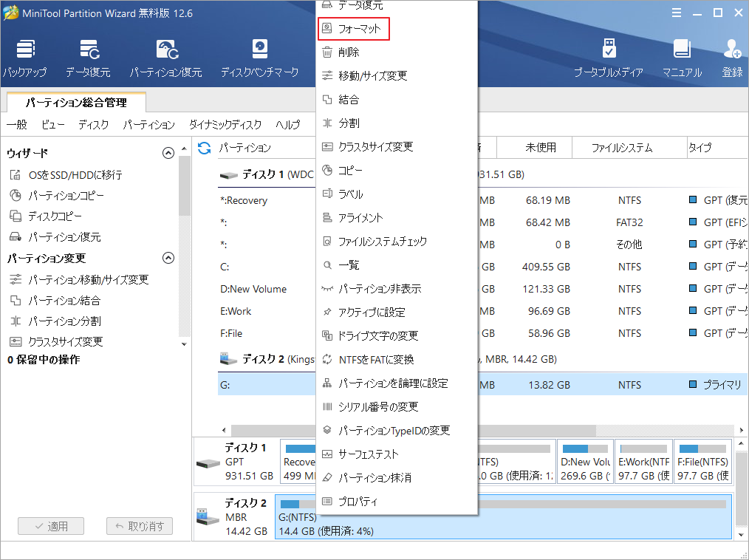
Task: Refresh the partition list with the blue arrows icon
Action: tap(204, 147)
